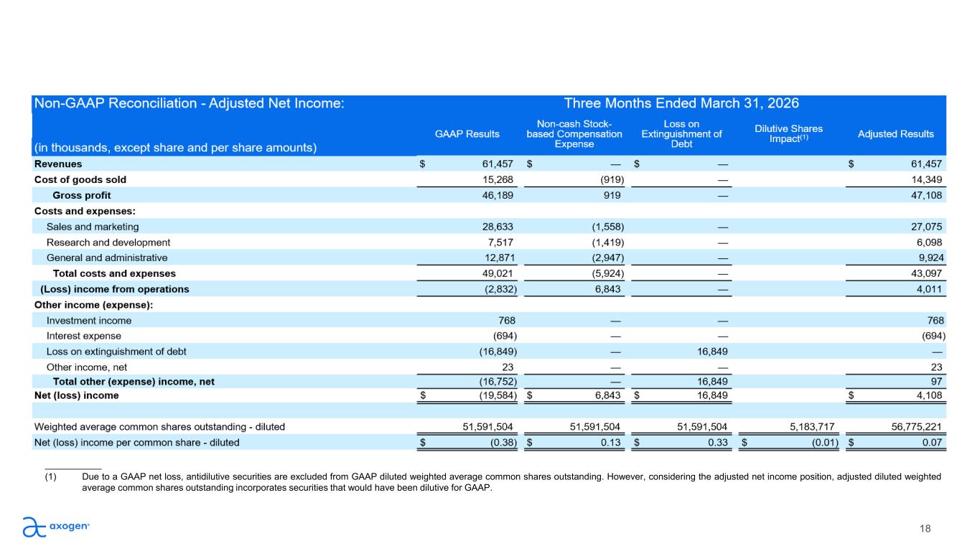Select the Interest expense row label
Viewport: 980px width, 551px height.
(84, 336)
